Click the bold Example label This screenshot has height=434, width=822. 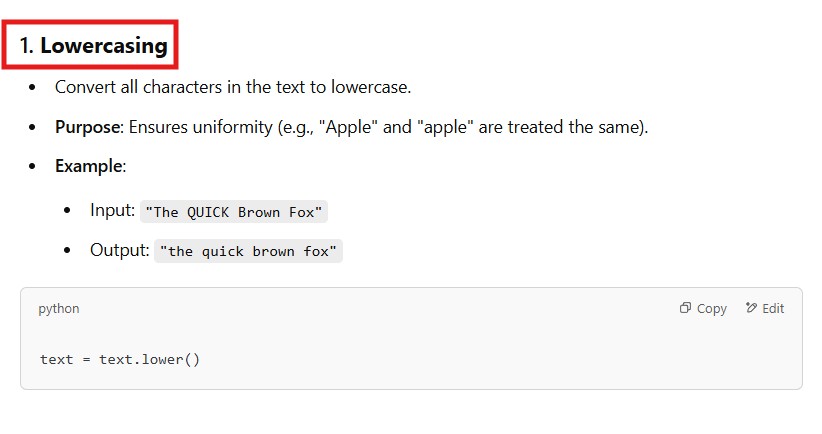pos(88,166)
